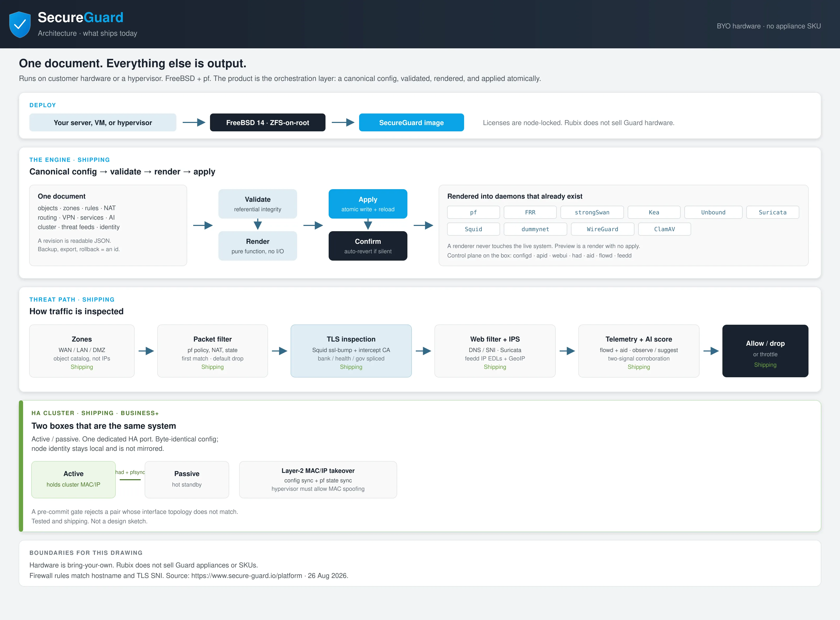This screenshot has height=620, width=840.
Task: Click the Apply atomic write box
Action: click(x=368, y=204)
